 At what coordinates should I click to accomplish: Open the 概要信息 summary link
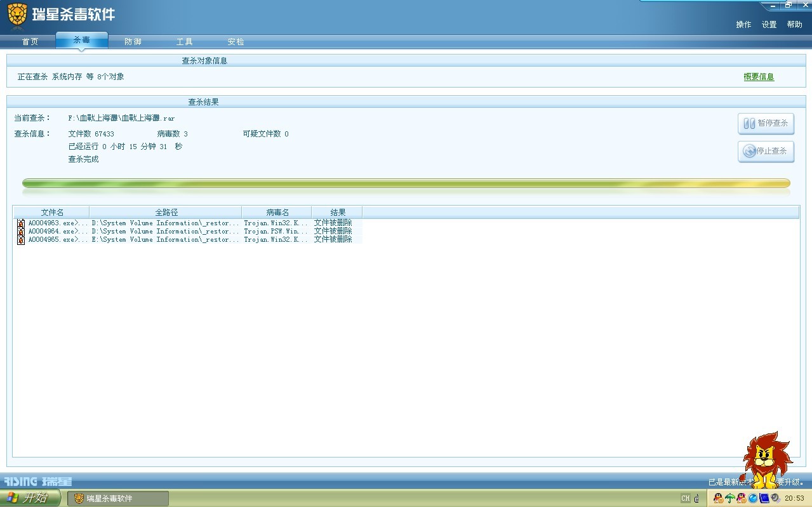759,77
